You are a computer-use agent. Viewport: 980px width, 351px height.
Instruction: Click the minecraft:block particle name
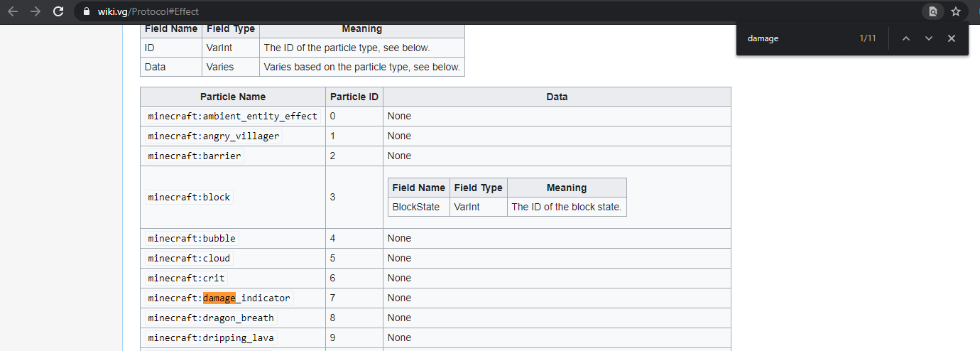(189, 197)
